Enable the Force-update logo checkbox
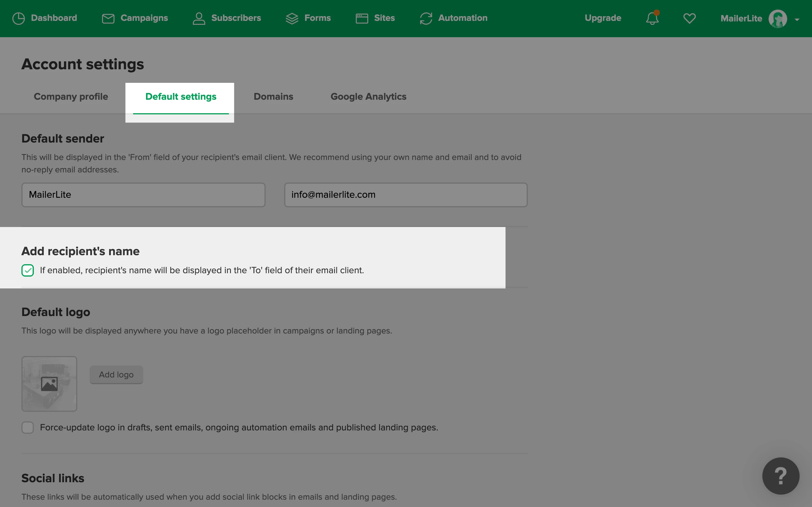812x507 pixels. point(28,428)
